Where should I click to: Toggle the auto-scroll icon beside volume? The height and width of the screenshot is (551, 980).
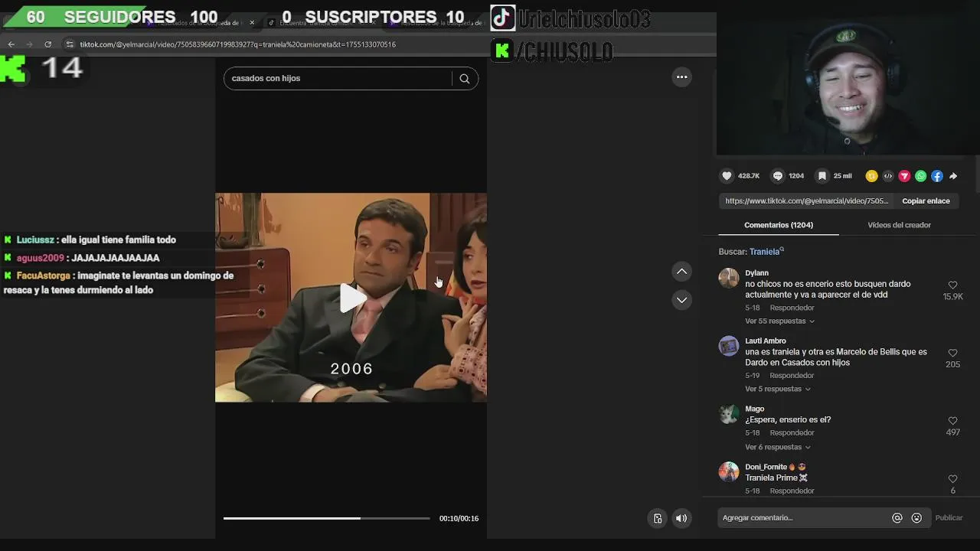[657, 518]
